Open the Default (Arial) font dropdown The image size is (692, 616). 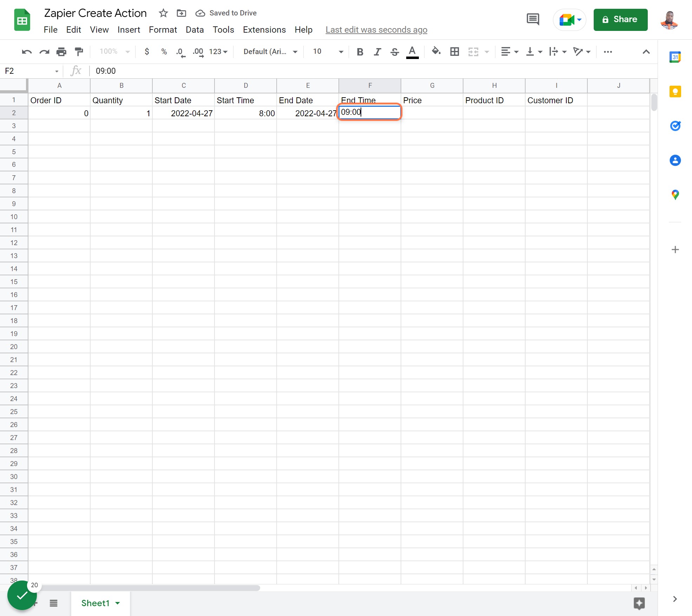[270, 52]
